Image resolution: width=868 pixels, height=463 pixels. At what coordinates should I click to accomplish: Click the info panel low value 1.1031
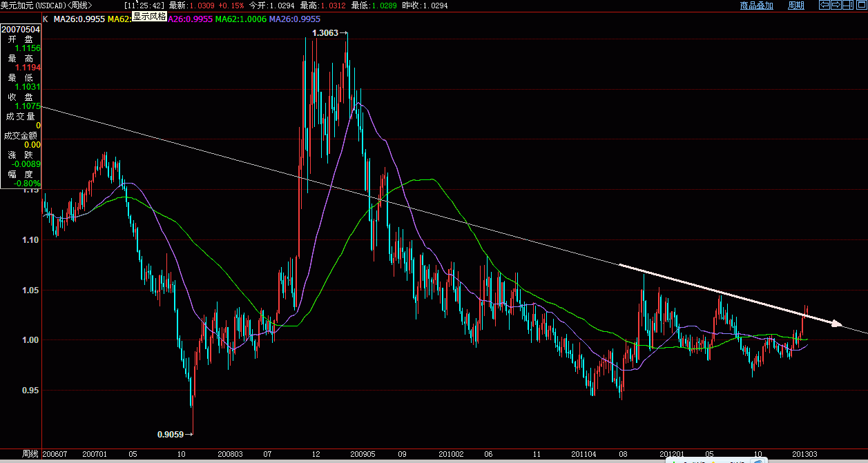coord(28,87)
